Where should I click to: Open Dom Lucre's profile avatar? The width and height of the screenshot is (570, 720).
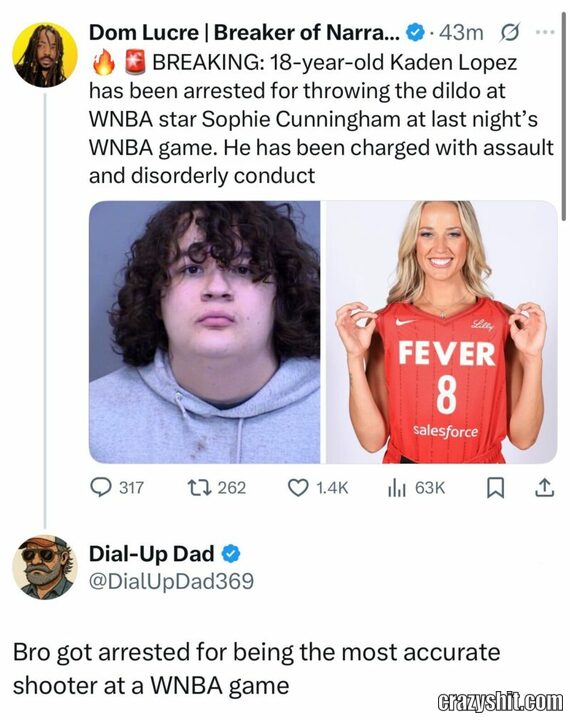click(x=45, y=55)
